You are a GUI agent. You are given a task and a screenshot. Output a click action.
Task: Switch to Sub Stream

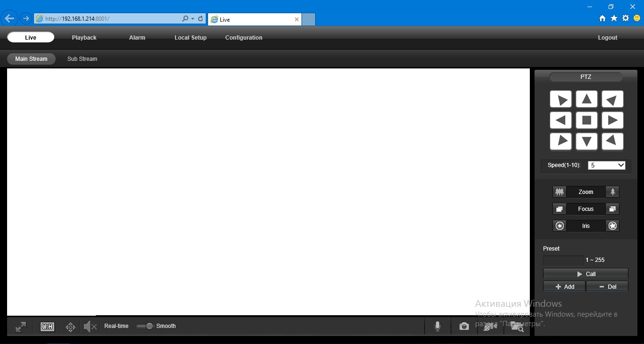[82, 59]
